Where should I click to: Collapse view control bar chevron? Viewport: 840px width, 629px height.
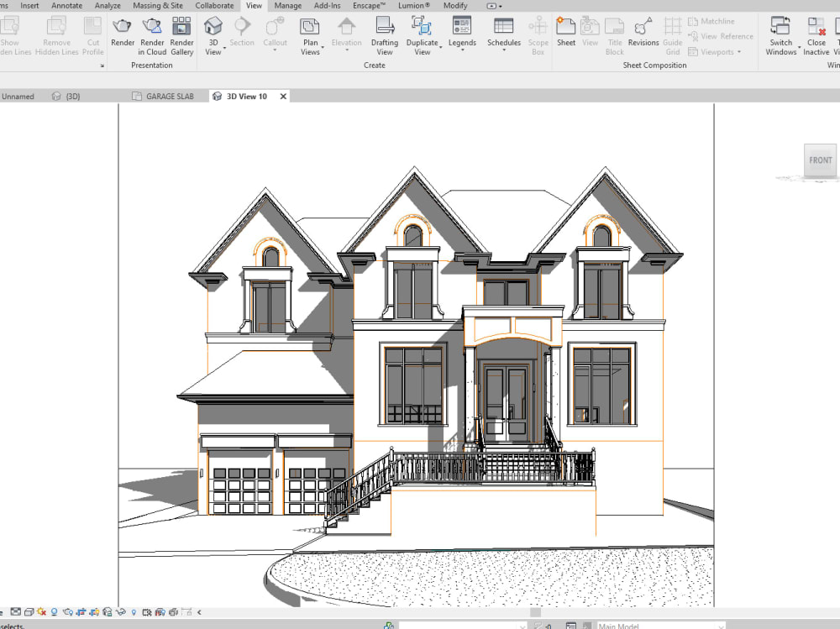(x=199, y=612)
